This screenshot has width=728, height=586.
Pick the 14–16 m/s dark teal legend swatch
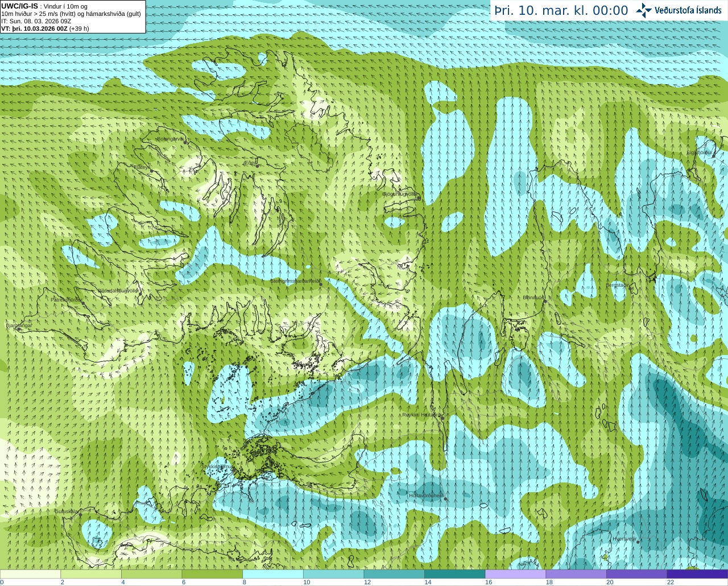click(455, 574)
